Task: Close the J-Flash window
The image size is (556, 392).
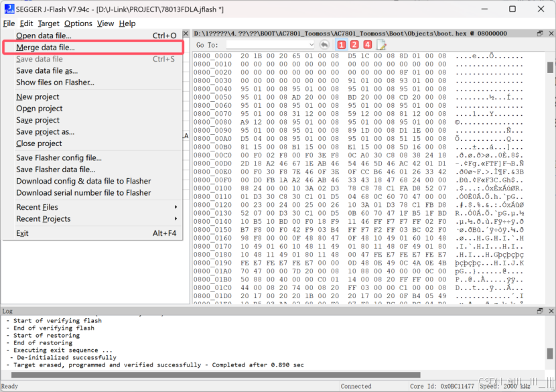Action: [541, 9]
